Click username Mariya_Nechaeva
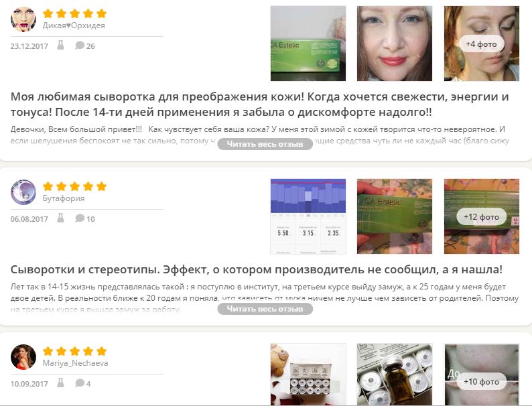 (75, 363)
